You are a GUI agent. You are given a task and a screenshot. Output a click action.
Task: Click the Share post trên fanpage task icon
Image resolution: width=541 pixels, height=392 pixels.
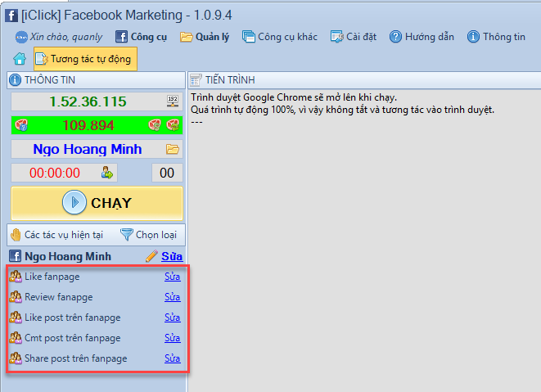pos(16,358)
